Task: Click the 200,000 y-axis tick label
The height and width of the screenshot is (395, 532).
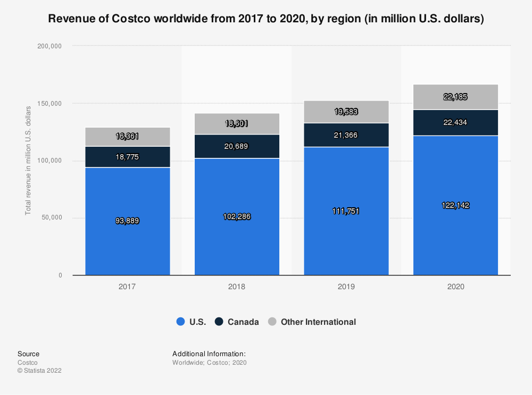Action: (49, 46)
